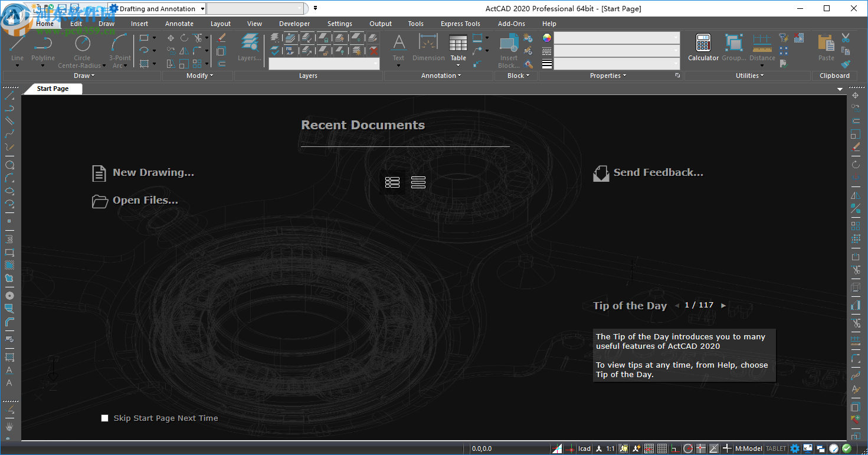Expand the Layers name dropdown
Viewport: 868px width, 455px height.
[375, 64]
